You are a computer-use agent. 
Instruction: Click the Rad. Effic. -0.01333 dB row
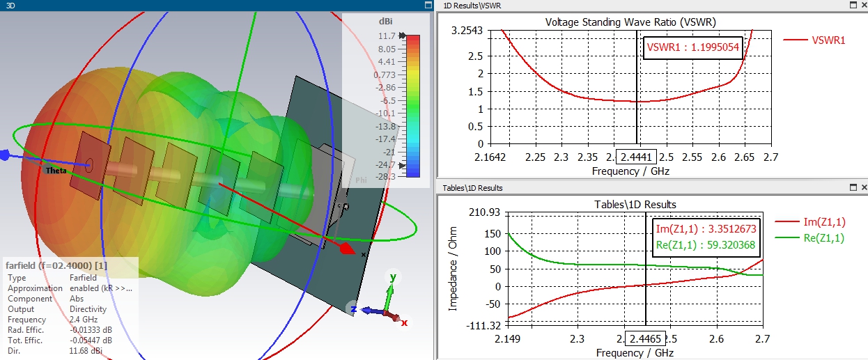point(59,330)
